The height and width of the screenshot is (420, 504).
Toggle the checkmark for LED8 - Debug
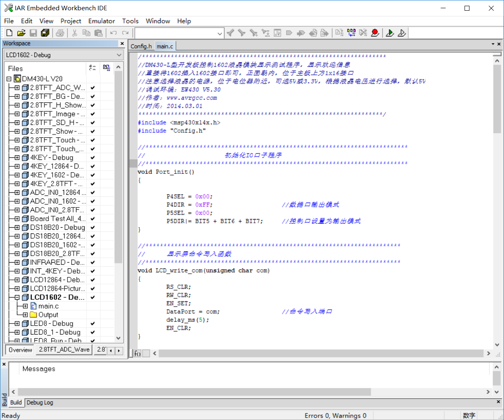tap(93, 324)
